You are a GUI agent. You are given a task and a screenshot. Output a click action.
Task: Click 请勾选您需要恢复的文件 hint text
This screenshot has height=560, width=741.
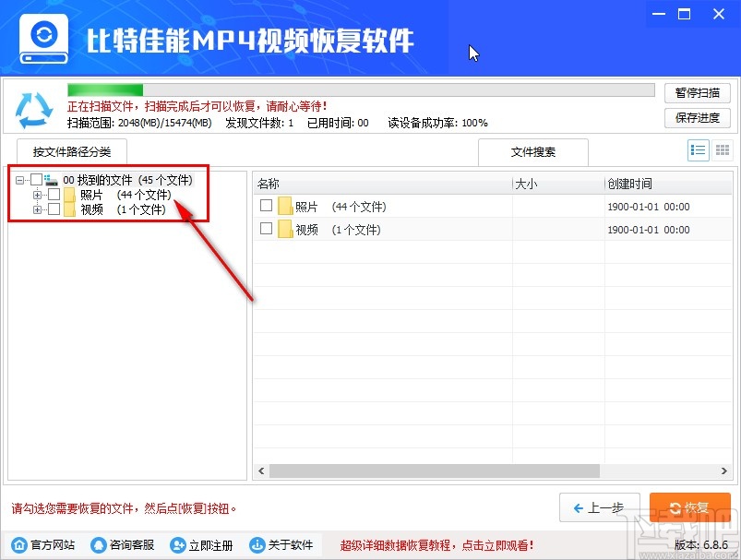click(124, 508)
